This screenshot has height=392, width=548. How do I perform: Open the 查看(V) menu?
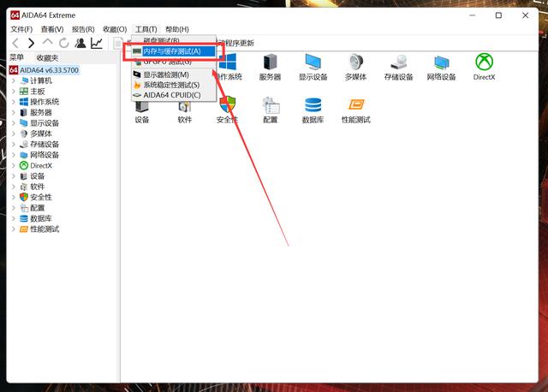click(52, 29)
